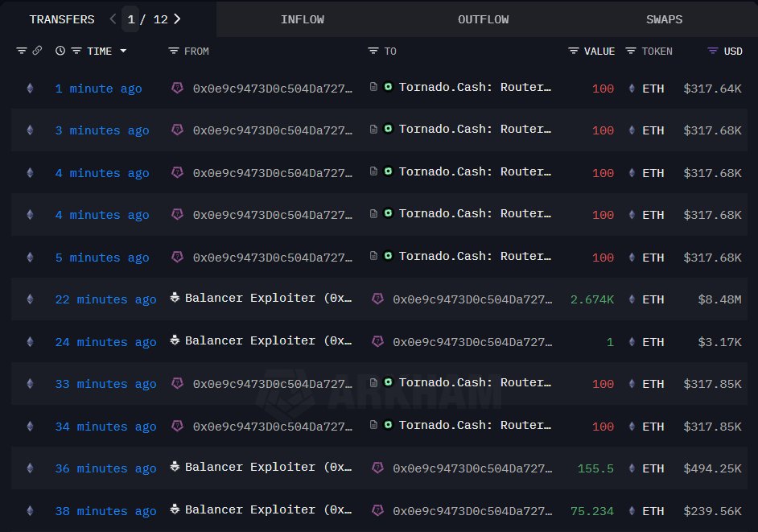The image size is (758, 532).
Task: Click Balancer Exploiter icon in 22 minutes ago row
Action: click(175, 297)
